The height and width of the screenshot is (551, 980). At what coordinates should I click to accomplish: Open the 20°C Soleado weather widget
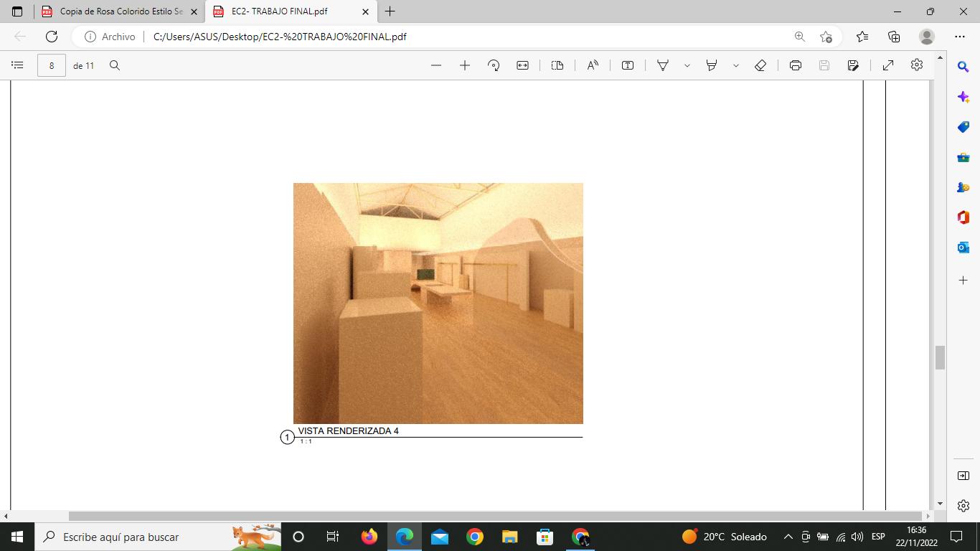pyautogui.click(x=725, y=537)
